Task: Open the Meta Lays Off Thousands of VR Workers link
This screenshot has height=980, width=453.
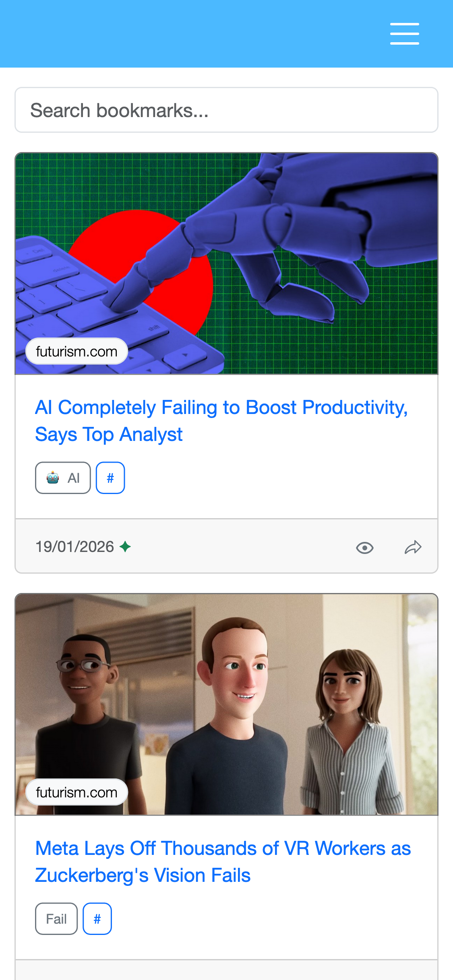Action: pyautogui.click(x=223, y=862)
